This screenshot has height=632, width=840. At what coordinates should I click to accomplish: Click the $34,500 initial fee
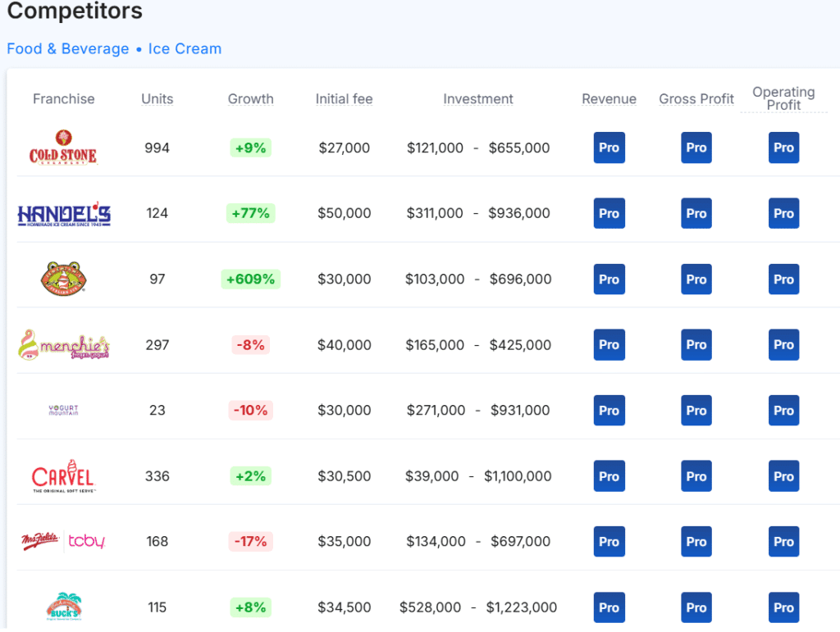point(344,607)
